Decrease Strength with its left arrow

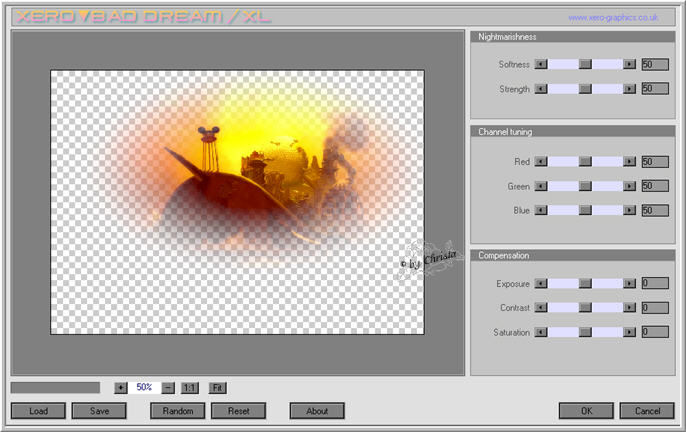pos(541,89)
